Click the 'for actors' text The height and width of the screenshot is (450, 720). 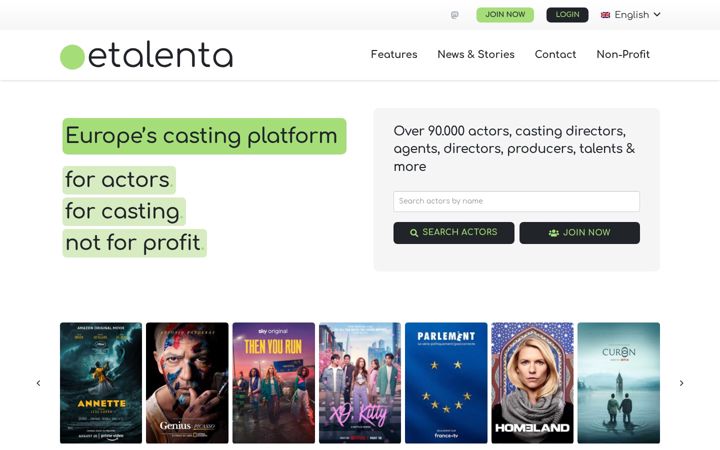click(x=119, y=180)
